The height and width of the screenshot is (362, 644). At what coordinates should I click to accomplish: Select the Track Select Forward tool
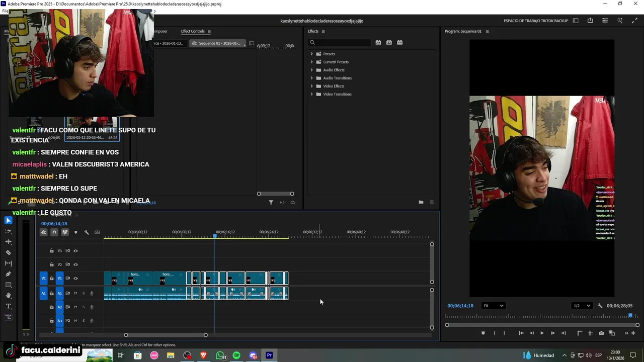8,231
